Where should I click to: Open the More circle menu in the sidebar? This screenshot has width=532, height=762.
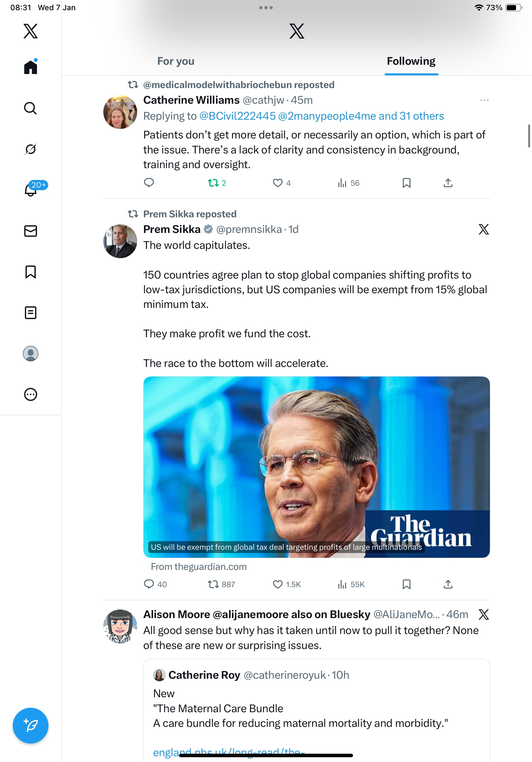[x=30, y=394]
